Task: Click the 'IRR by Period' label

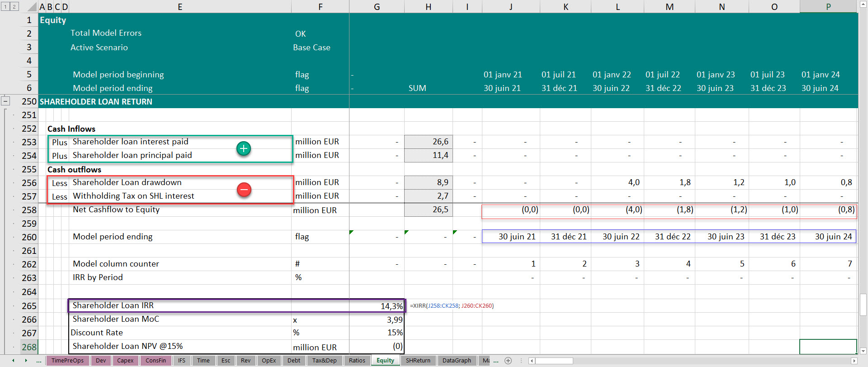Action: pos(98,277)
